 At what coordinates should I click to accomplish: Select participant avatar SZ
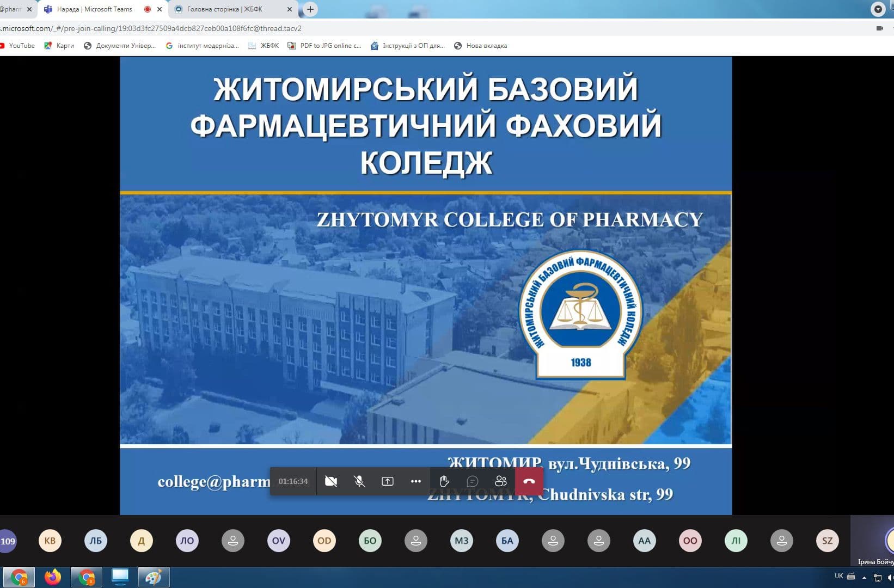[x=828, y=541]
